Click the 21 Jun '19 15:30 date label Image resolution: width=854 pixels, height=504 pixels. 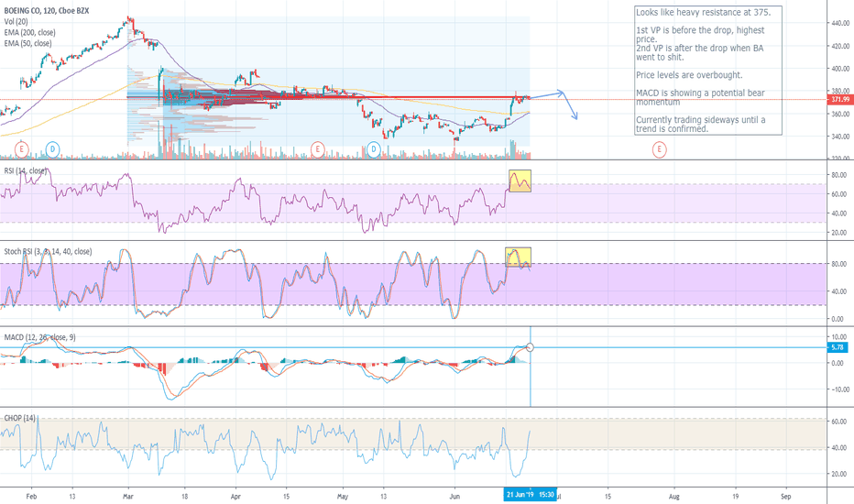point(530,495)
